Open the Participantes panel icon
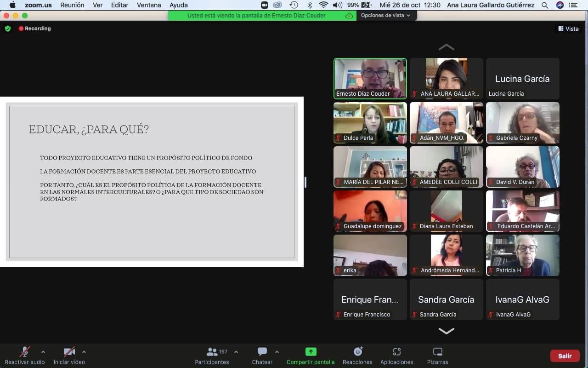This screenshot has width=588, height=368. pos(212,352)
